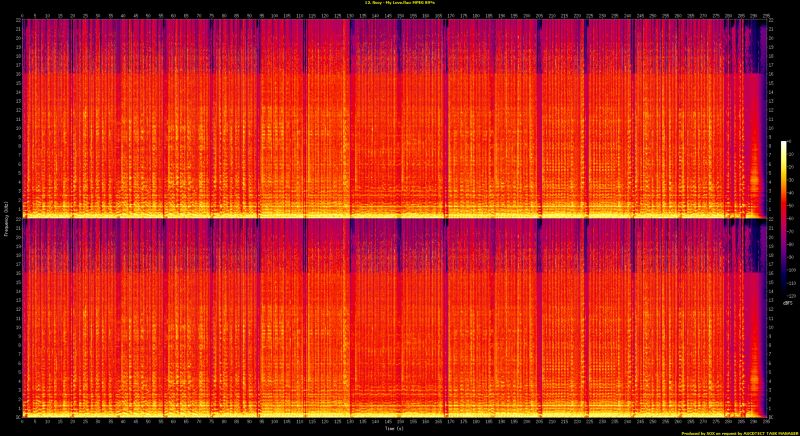This screenshot has height=436, width=800.
Task: Click the 0 dB label atop the color scale
Action: click(x=791, y=143)
